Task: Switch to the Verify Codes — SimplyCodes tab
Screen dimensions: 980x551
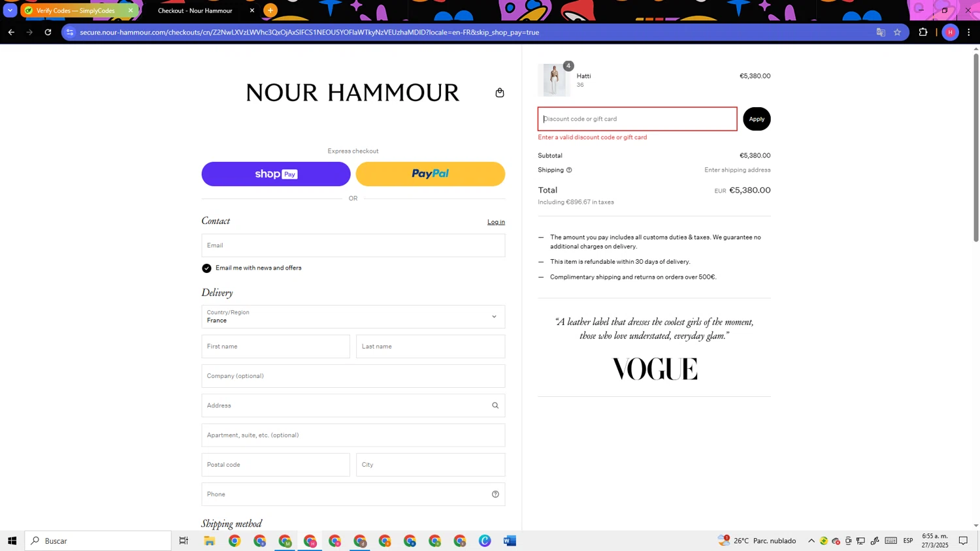Action: 76,10
